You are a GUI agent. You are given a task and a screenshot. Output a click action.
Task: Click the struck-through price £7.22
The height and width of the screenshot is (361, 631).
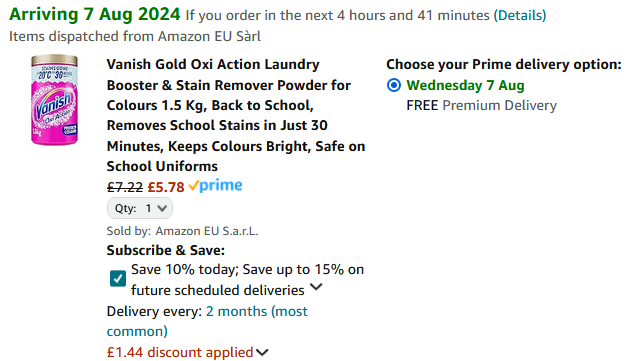(x=125, y=187)
